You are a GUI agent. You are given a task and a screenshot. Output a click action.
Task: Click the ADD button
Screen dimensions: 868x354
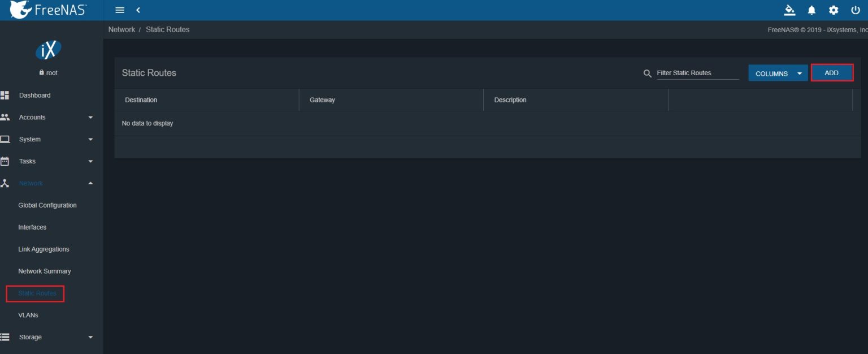832,72
